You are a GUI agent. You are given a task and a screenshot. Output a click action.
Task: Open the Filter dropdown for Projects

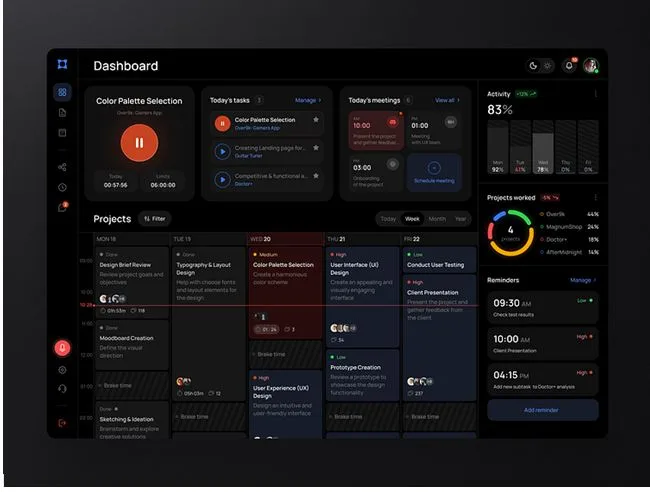[x=154, y=218]
